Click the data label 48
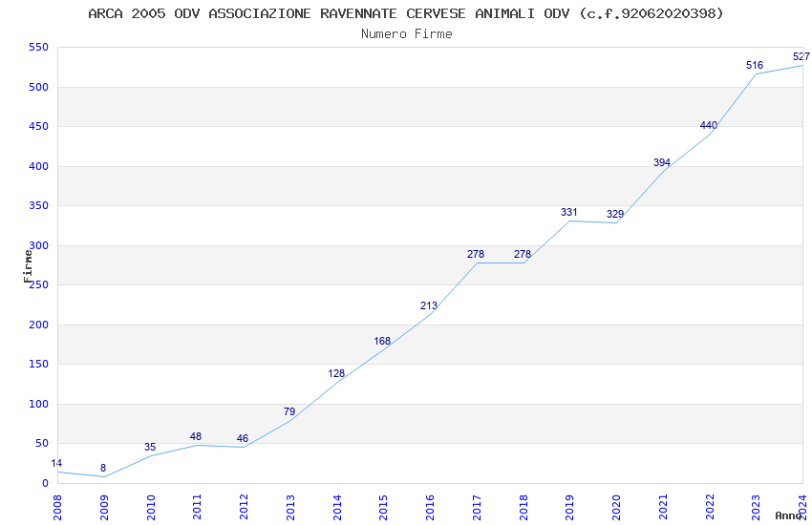Image resolution: width=812 pixels, height=525 pixels. pyautogui.click(x=196, y=436)
